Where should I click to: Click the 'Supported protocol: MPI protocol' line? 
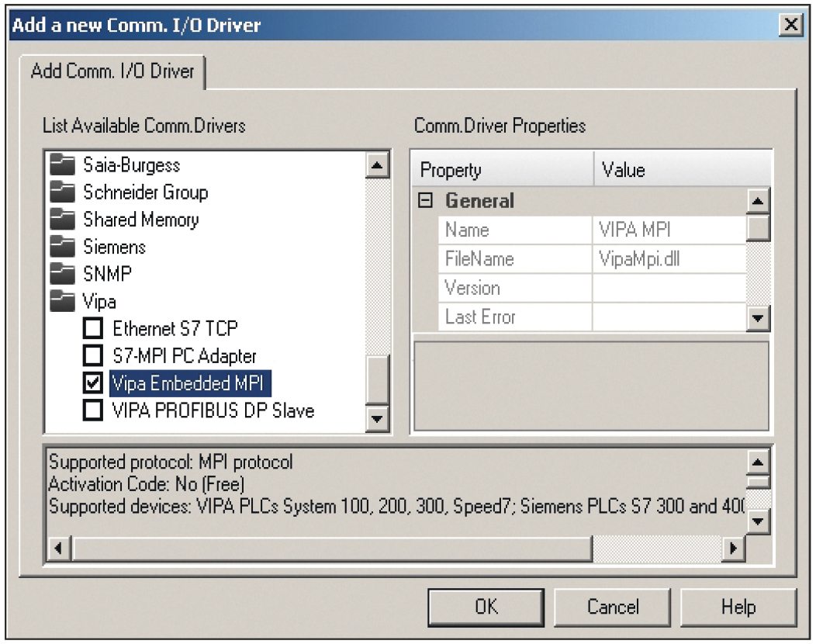171,462
